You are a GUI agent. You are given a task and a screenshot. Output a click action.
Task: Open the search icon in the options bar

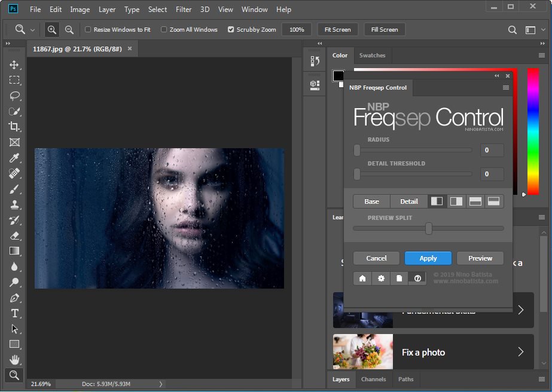[x=512, y=30]
